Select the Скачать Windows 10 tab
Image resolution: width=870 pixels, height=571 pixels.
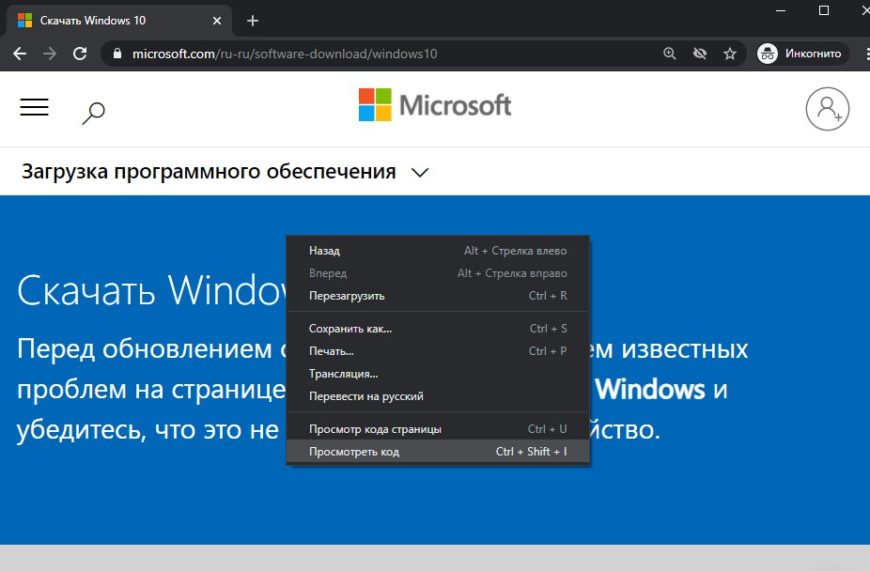119,21
